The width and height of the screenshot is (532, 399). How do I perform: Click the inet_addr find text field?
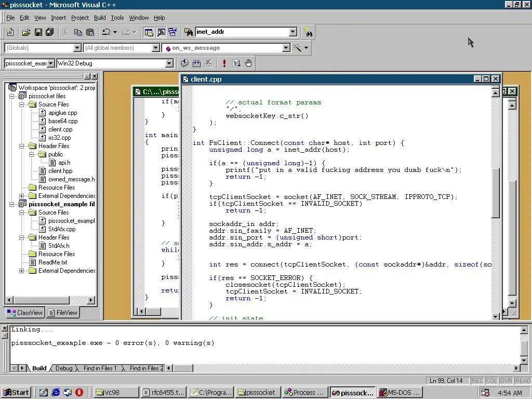click(242, 32)
